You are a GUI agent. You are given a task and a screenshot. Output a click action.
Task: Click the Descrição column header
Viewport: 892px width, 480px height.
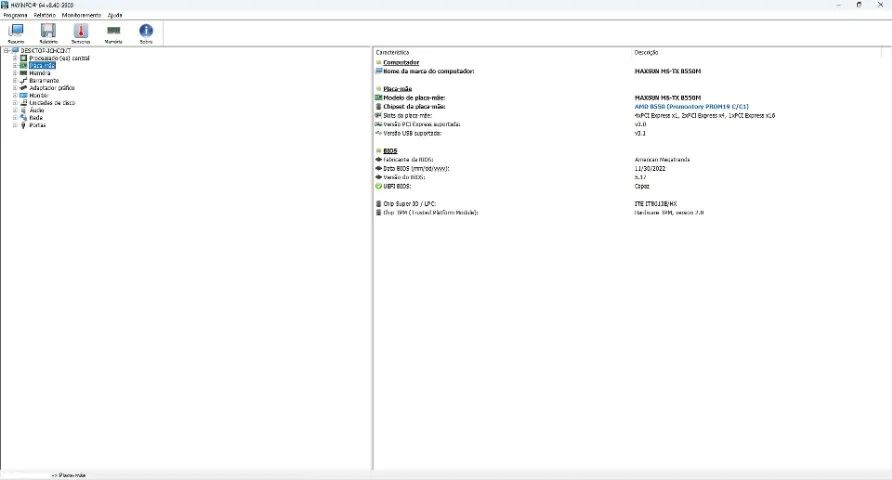646,52
